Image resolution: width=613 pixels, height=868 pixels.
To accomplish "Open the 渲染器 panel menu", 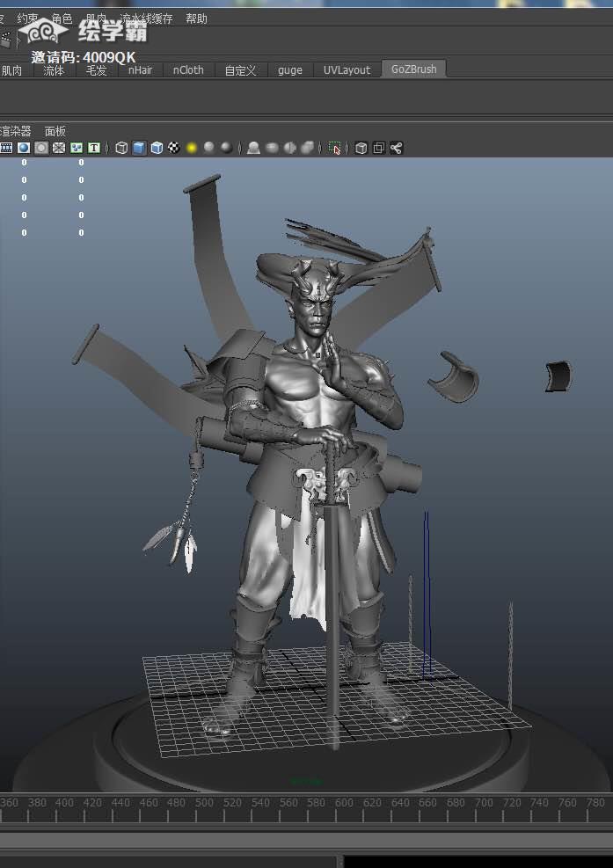I will (x=15, y=131).
